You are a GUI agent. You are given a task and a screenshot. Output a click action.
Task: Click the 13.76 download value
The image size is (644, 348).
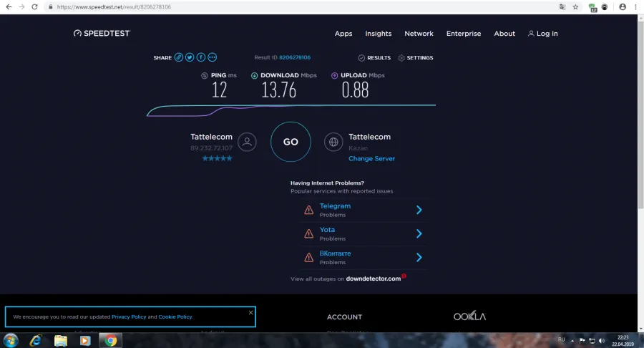(x=278, y=90)
